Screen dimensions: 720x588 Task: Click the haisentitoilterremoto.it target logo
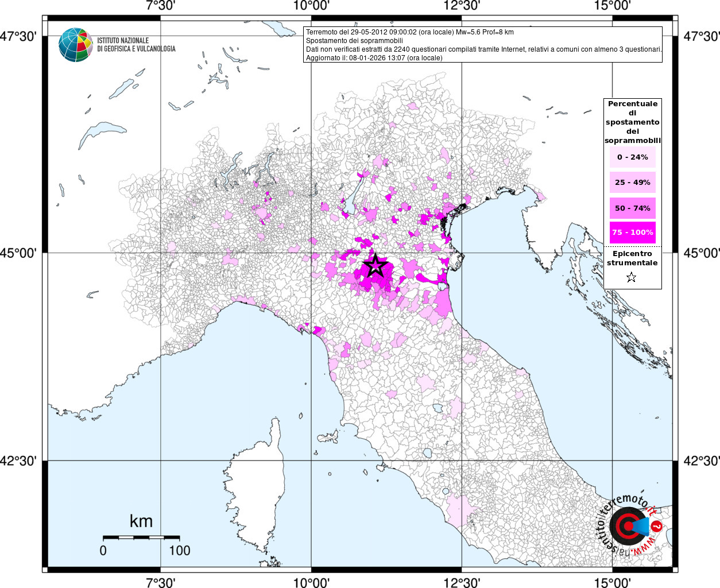coord(630,526)
